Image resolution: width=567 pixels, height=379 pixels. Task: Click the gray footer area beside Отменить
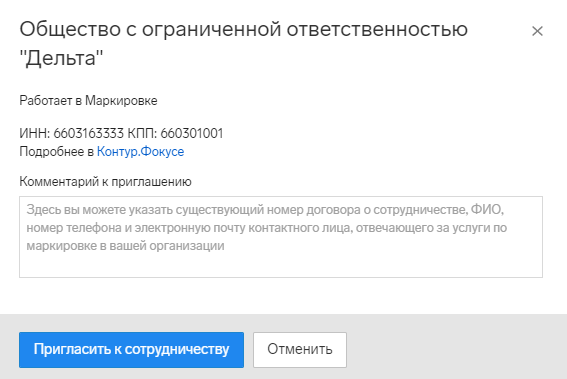pyautogui.click(x=456, y=350)
